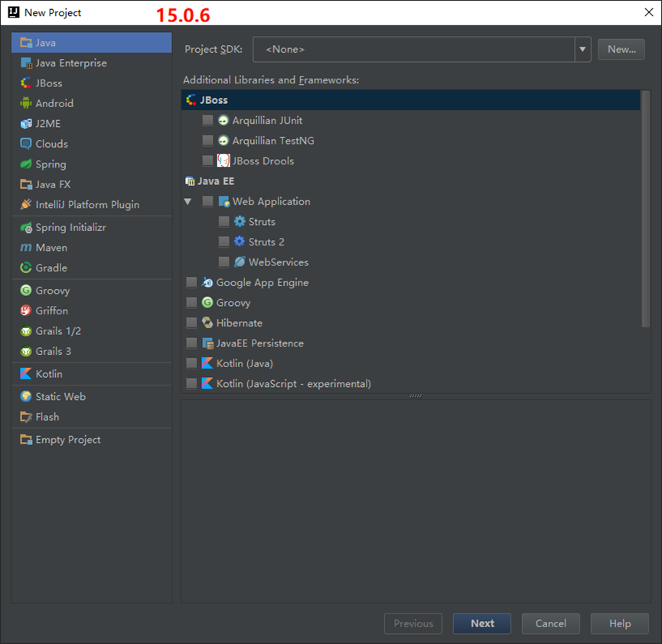Select the Clouds icon

26,144
